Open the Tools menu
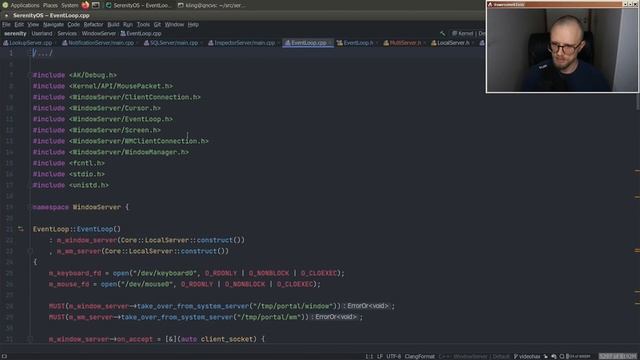The width and height of the screenshot is (640, 360). pyautogui.click(x=143, y=24)
